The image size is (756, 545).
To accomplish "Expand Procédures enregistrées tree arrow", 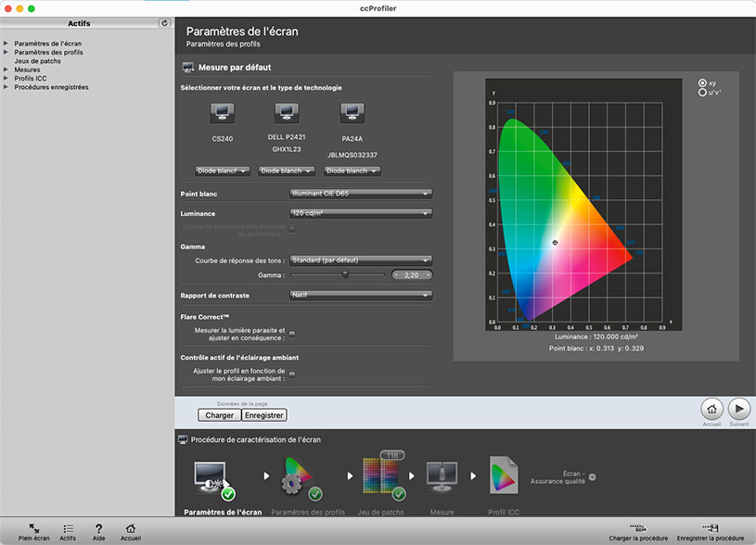I will [x=6, y=87].
